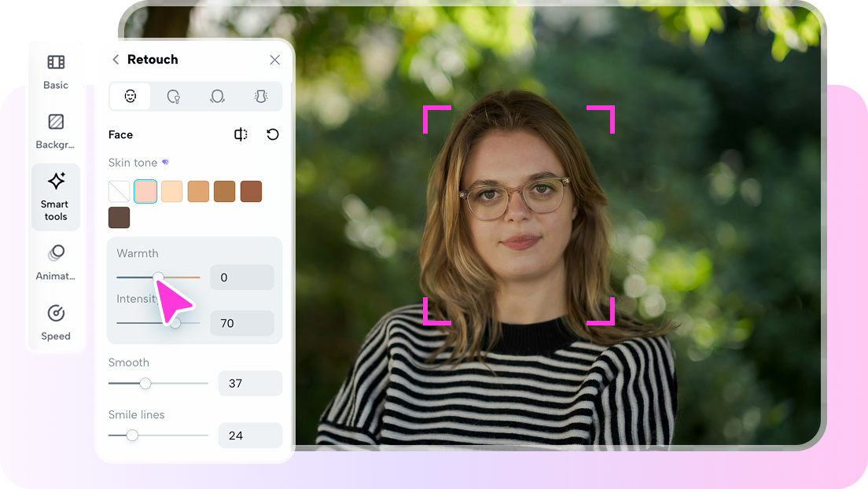Select the reddish brown skin tone swatch
The width and height of the screenshot is (868, 489).
(x=251, y=192)
